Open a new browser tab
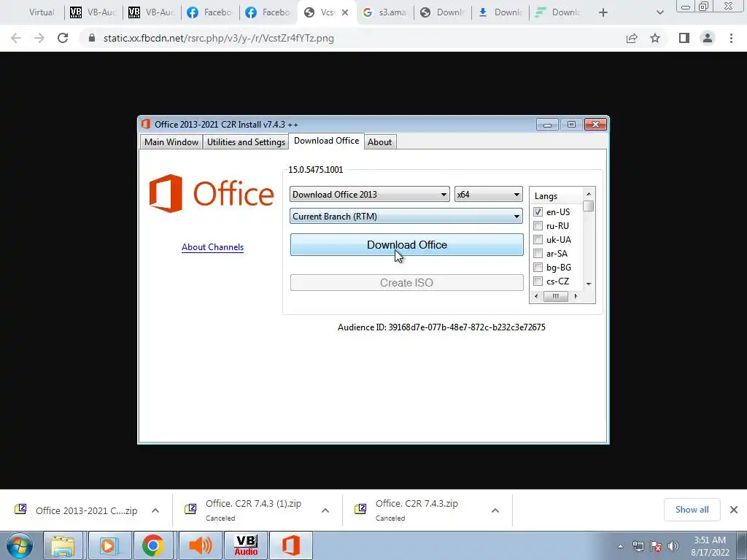Image resolution: width=747 pixels, height=560 pixels. pos(603,12)
